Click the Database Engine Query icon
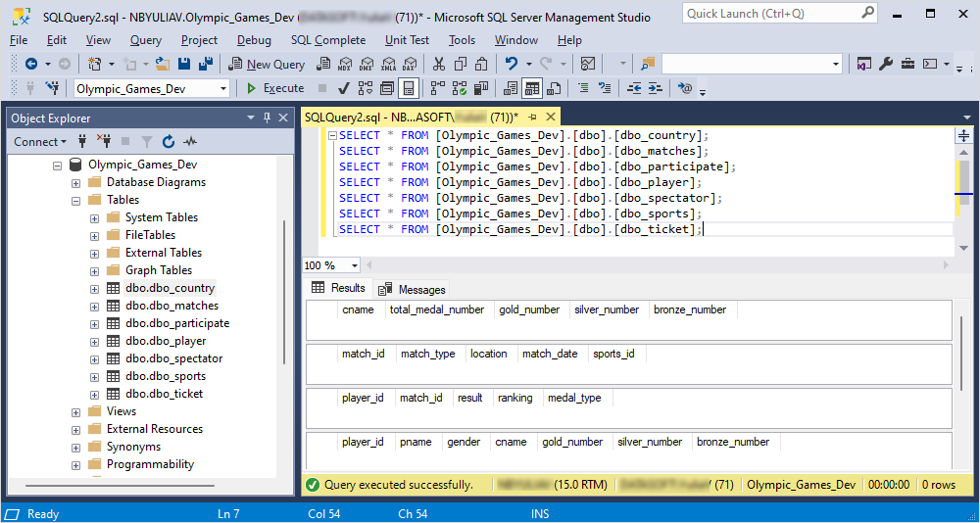 coord(323,64)
